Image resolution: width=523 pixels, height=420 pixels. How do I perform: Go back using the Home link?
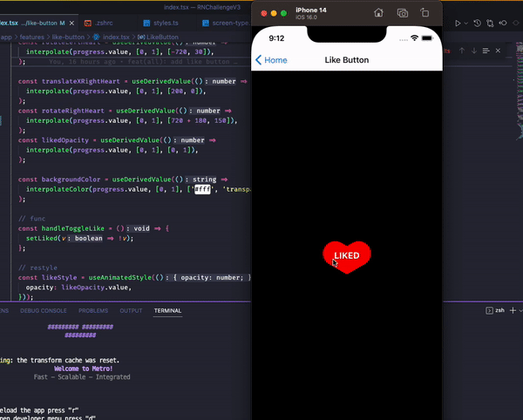pyautogui.click(x=271, y=60)
